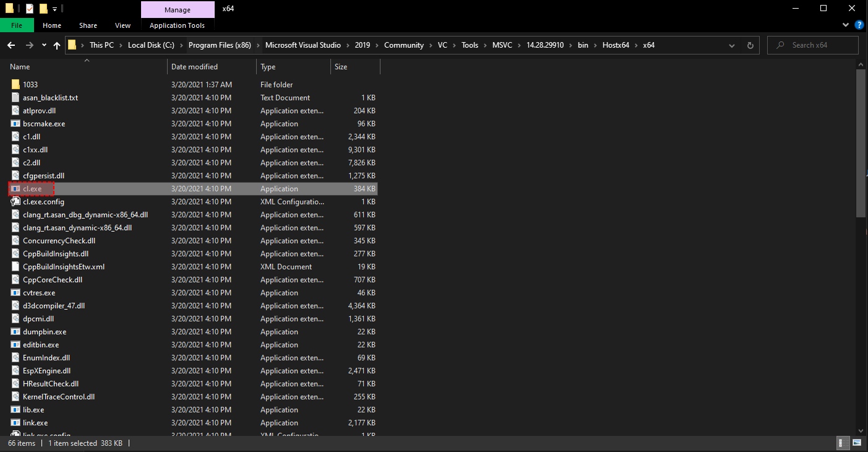Open the Recent locations dropdown arrow
Image resolution: width=868 pixels, height=452 pixels.
click(44, 45)
